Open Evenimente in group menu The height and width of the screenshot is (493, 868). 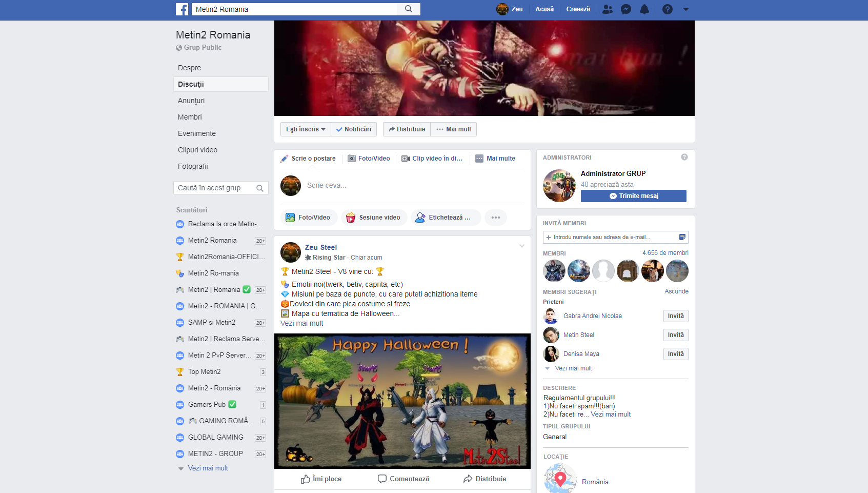pos(197,133)
